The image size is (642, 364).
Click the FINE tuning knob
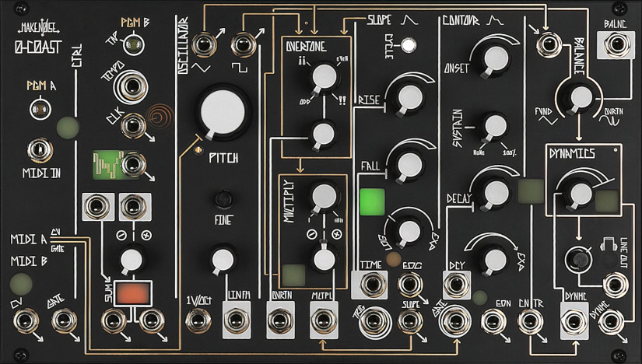223,200
